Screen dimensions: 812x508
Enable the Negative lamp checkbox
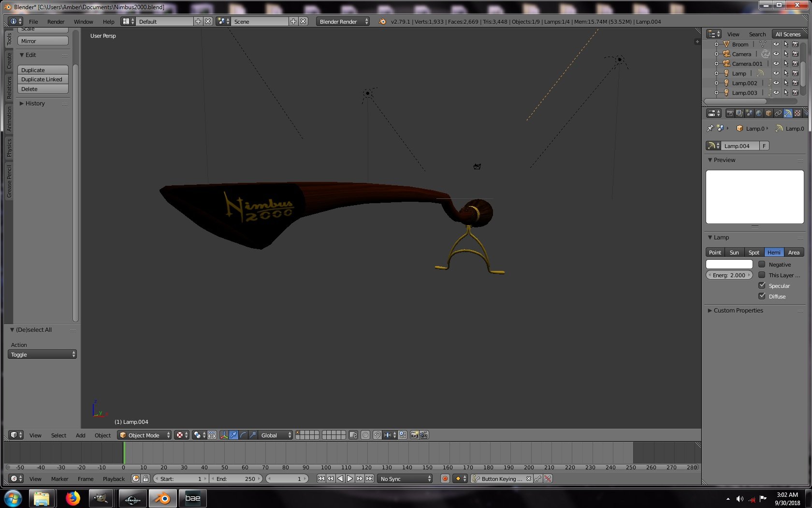[762, 264]
